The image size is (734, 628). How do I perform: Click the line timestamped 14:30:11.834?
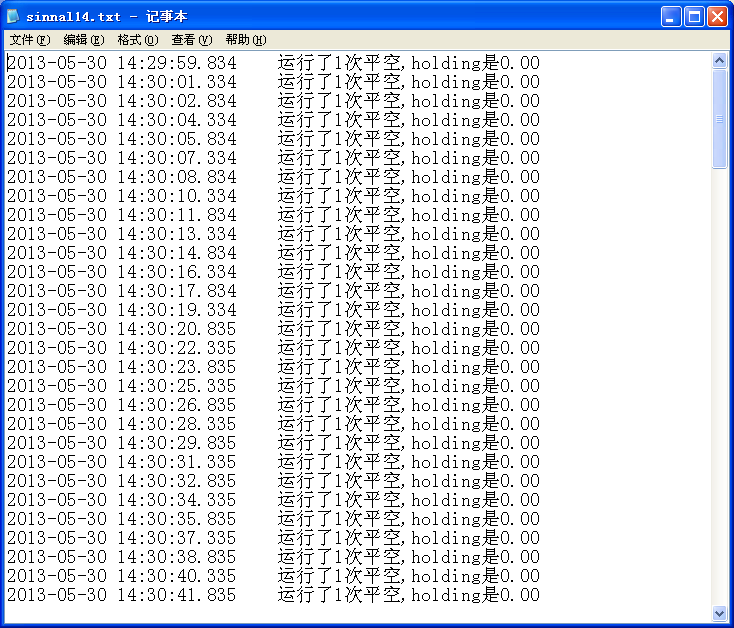pos(273,215)
